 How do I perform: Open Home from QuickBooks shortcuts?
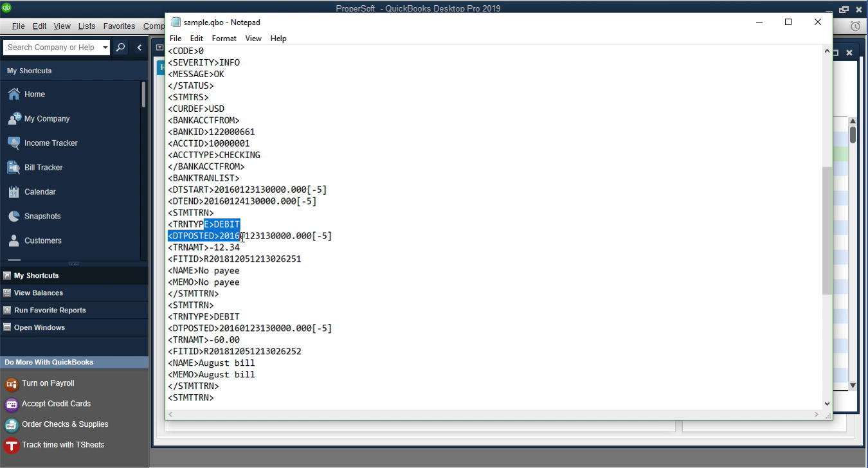pos(35,94)
